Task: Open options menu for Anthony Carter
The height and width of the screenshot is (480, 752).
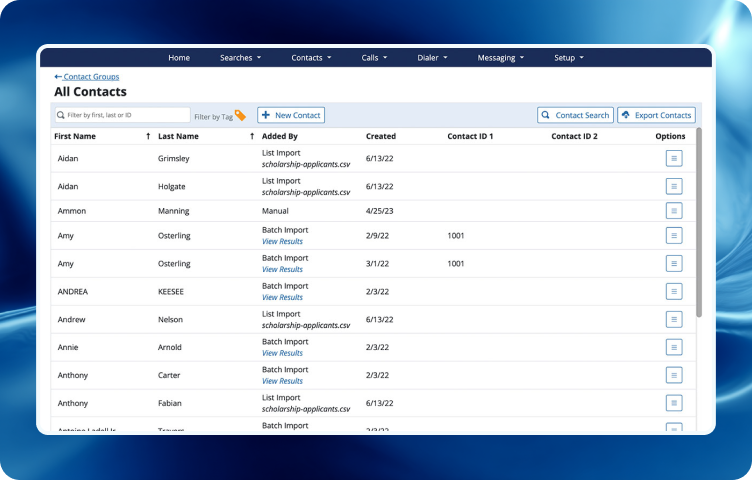Action: pos(674,375)
